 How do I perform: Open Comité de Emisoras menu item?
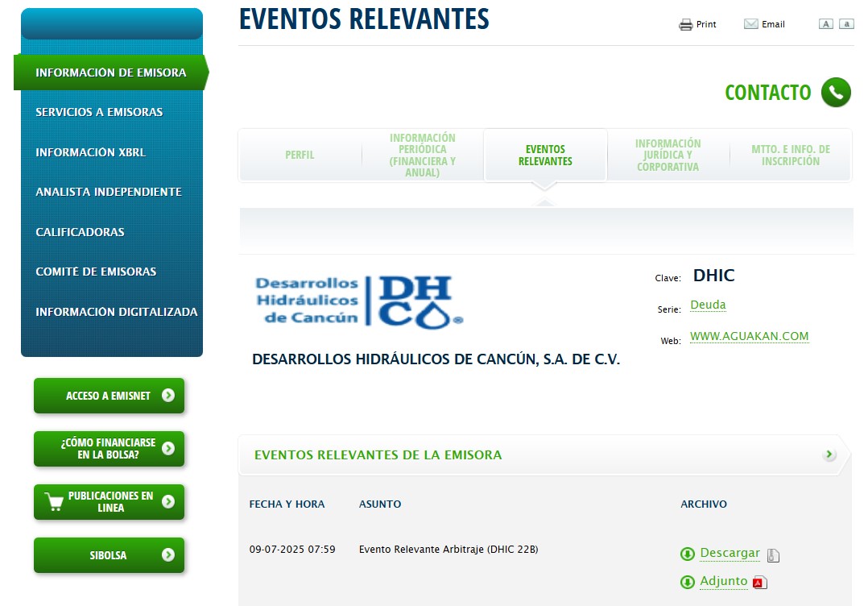96,272
